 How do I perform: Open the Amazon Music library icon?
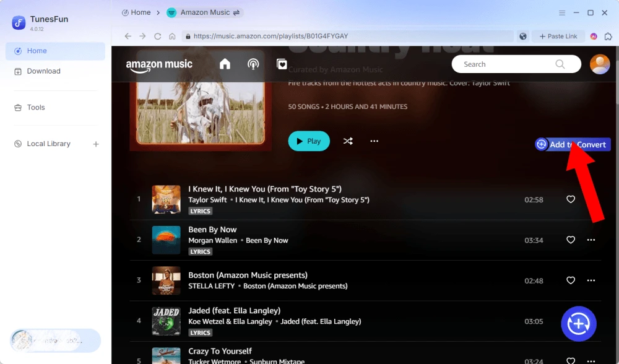point(282,64)
